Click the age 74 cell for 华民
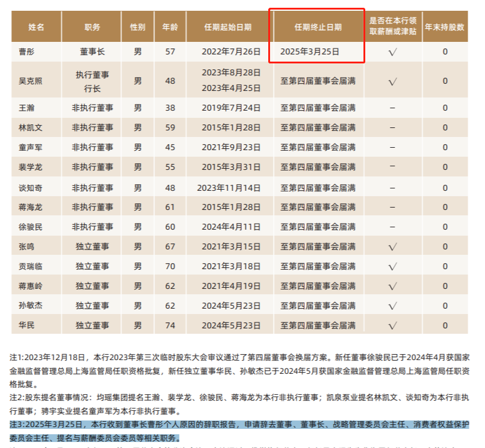The image size is (485, 448). coord(170,325)
